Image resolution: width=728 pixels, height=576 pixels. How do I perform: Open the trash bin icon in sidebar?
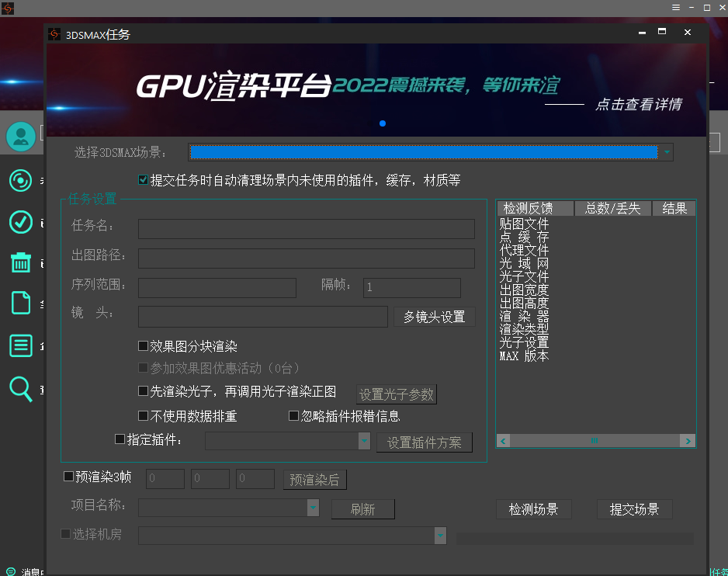(20, 262)
